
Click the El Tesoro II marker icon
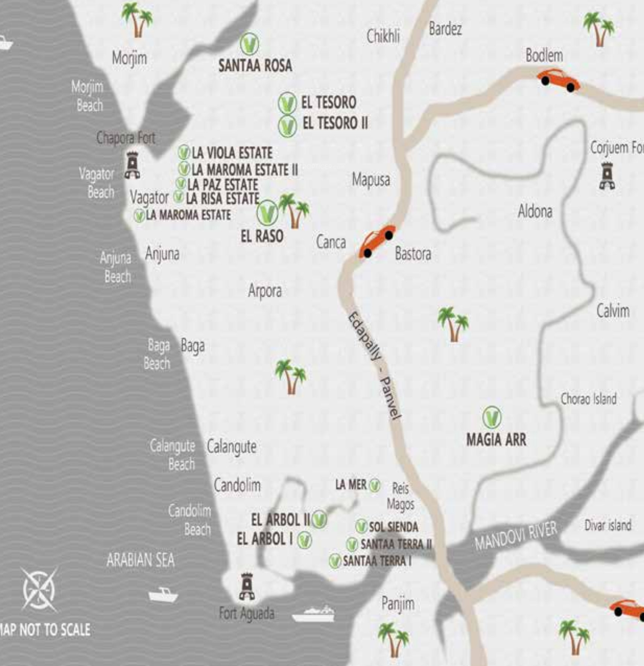click(287, 126)
